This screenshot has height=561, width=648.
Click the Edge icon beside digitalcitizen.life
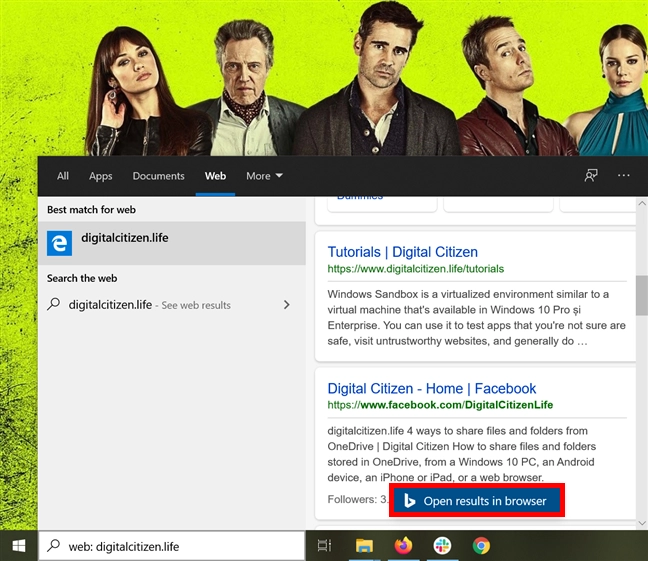[x=59, y=243]
